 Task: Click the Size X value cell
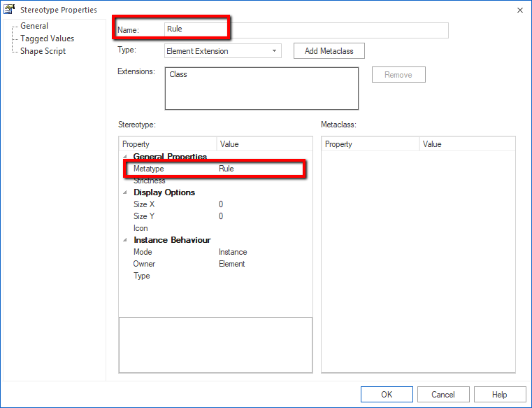pyautogui.click(x=221, y=204)
